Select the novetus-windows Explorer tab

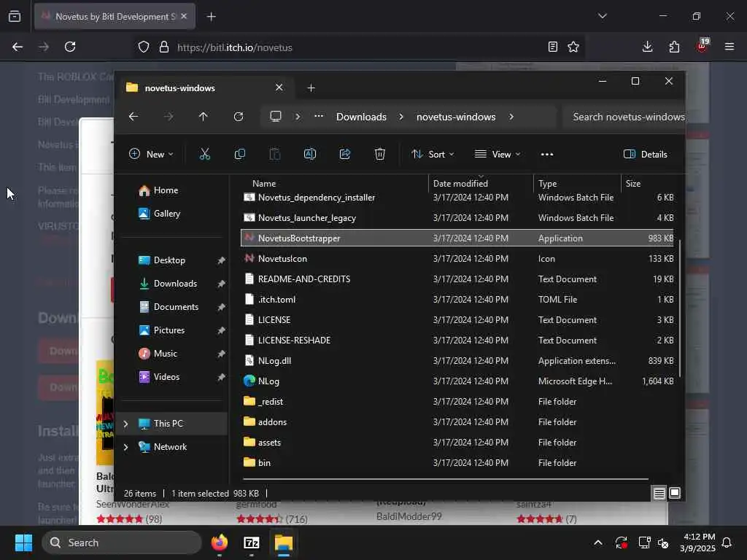coord(204,88)
